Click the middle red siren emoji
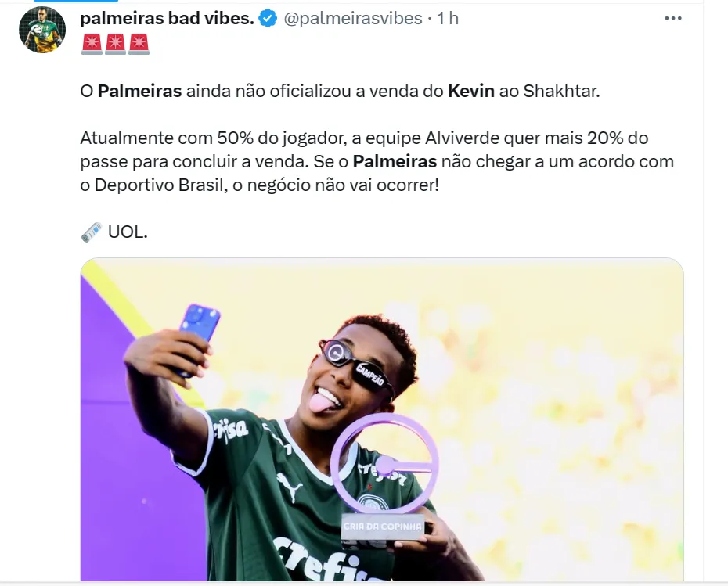728x586 pixels. click(x=115, y=44)
